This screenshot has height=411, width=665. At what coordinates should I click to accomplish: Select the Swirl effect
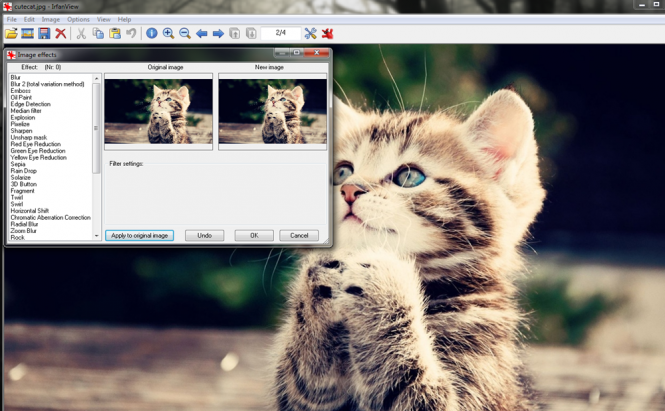(17, 204)
